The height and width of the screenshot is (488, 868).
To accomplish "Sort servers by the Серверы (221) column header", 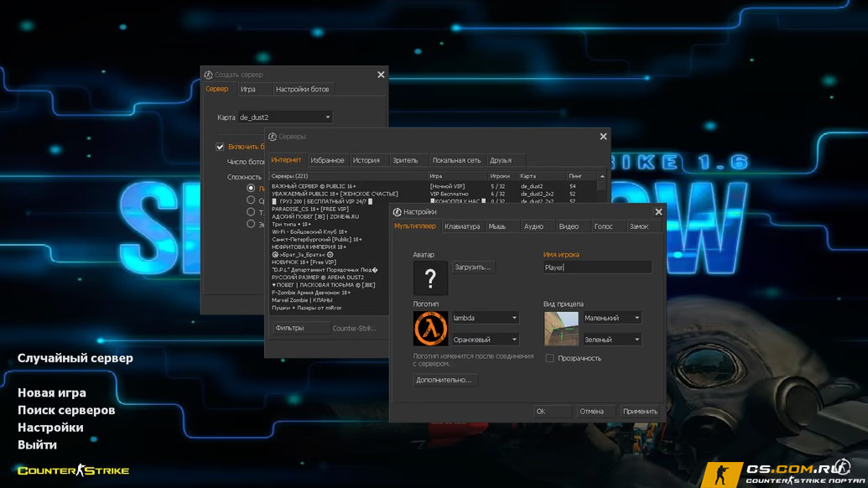I will coord(348,176).
